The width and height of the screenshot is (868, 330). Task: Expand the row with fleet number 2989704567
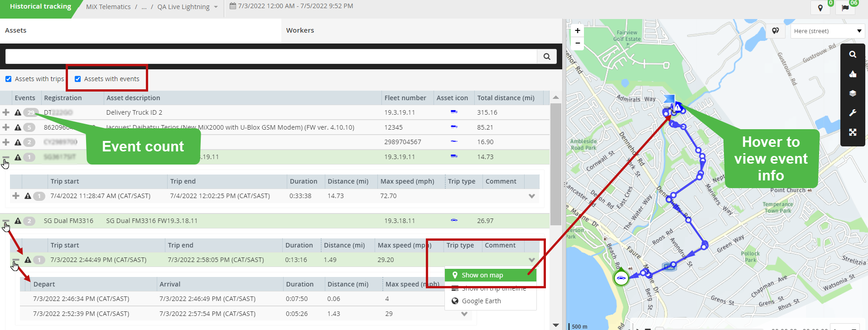click(x=6, y=142)
